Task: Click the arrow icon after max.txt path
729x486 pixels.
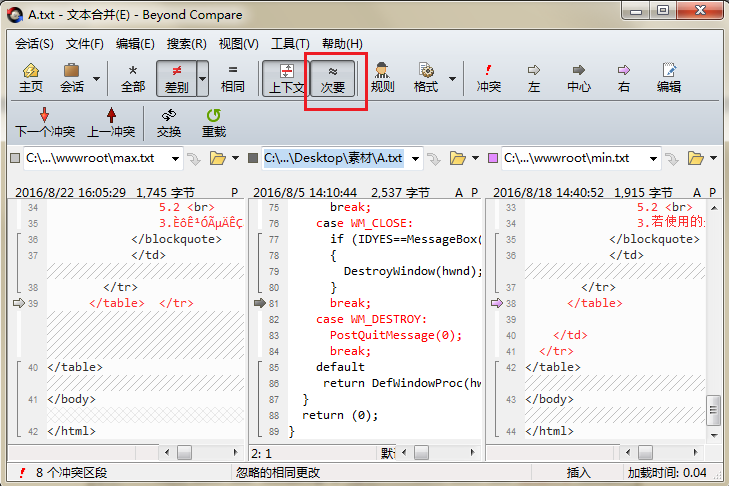Action: [x=194, y=159]
